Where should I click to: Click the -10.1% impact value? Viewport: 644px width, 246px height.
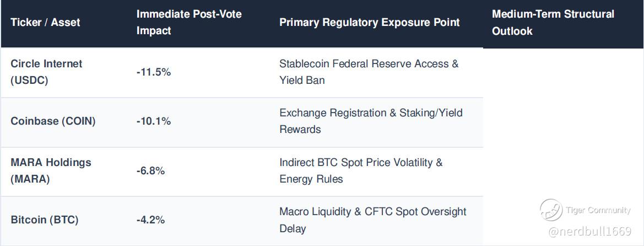154,121
